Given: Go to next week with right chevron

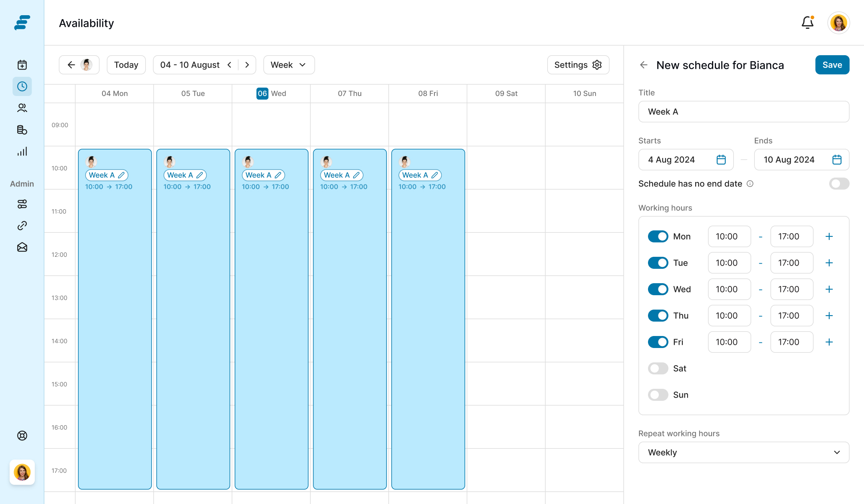Looking at the screenshot, I should click(x=247, y=65).
